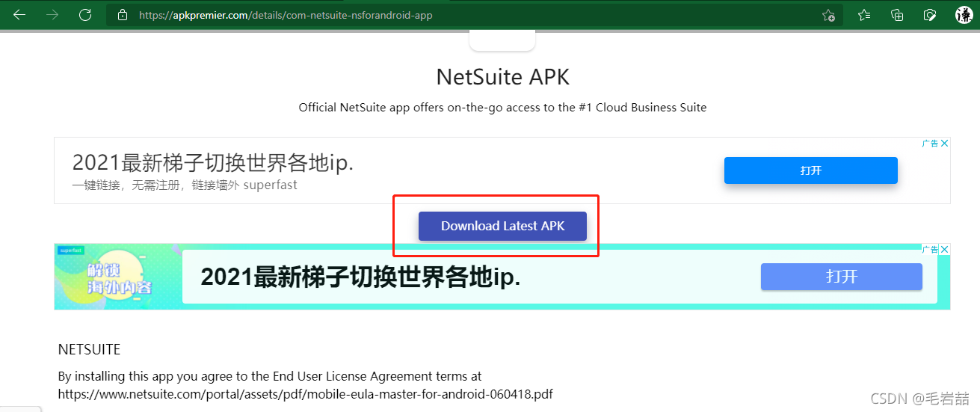Click the lock icon in address bar
This screenshot has width=980, height=412.
click(x=123, y=15)
